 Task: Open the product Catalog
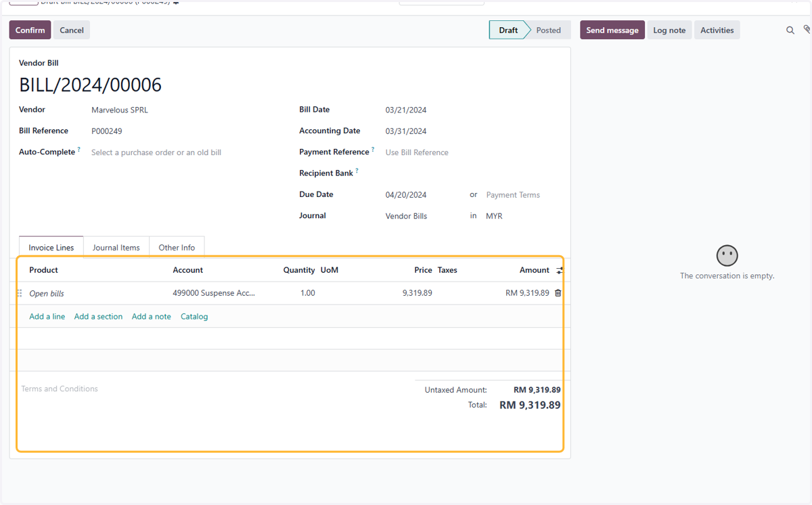coord(194,316)
